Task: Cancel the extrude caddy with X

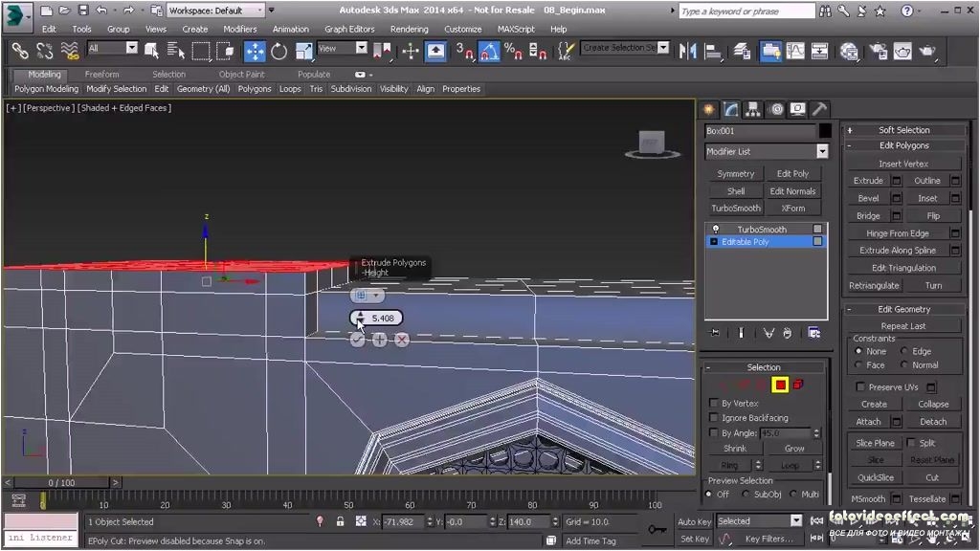Action: (402, 340)
